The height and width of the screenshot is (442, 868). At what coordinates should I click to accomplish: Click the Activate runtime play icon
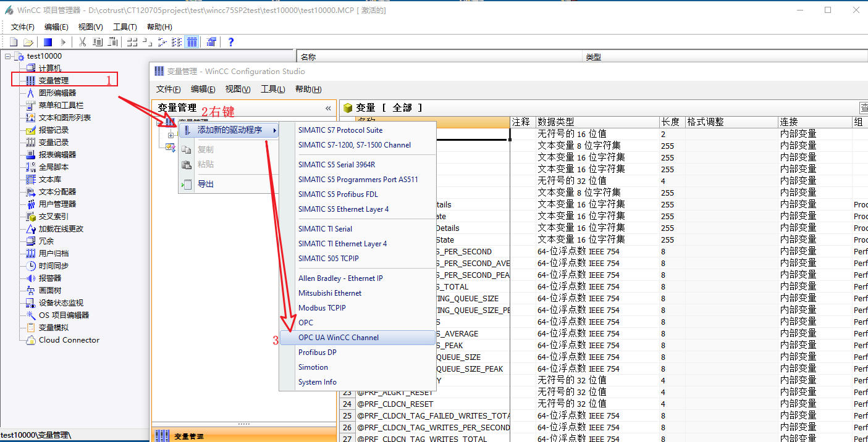pyautogui.click(x=62, y=42)
